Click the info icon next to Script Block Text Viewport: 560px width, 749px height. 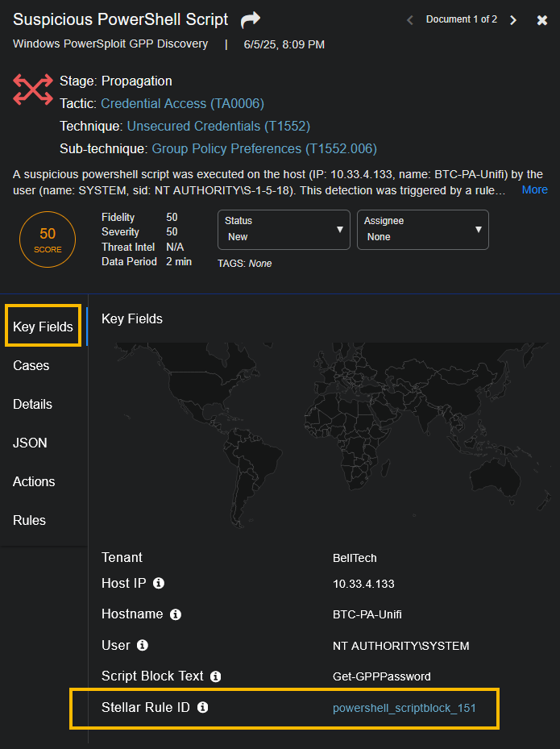[216, 676]
